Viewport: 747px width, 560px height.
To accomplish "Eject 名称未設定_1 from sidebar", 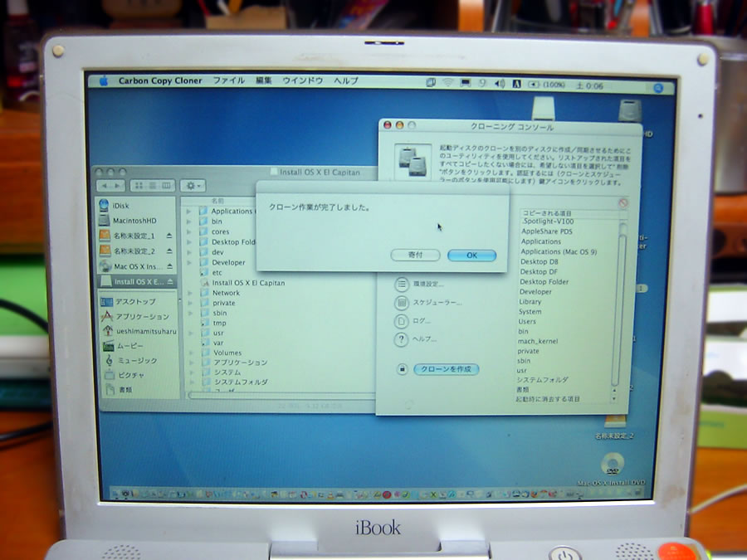I will pos(169,236).
